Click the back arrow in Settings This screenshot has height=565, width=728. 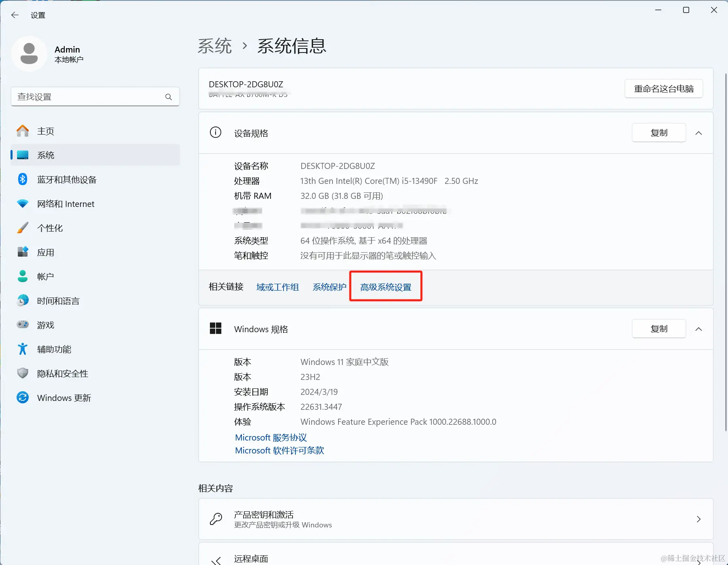click(15, 15)
